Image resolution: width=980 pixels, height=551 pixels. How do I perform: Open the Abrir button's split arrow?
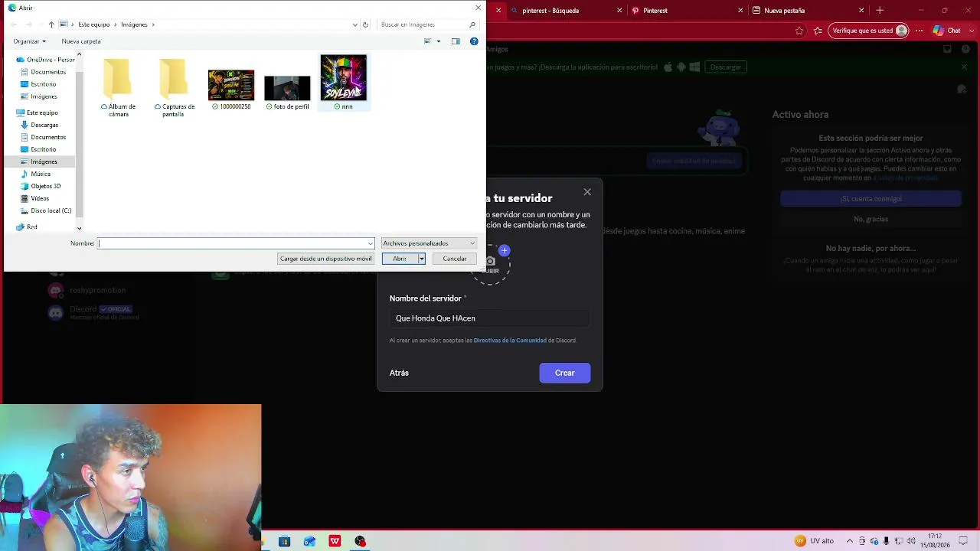coord(421,259)
